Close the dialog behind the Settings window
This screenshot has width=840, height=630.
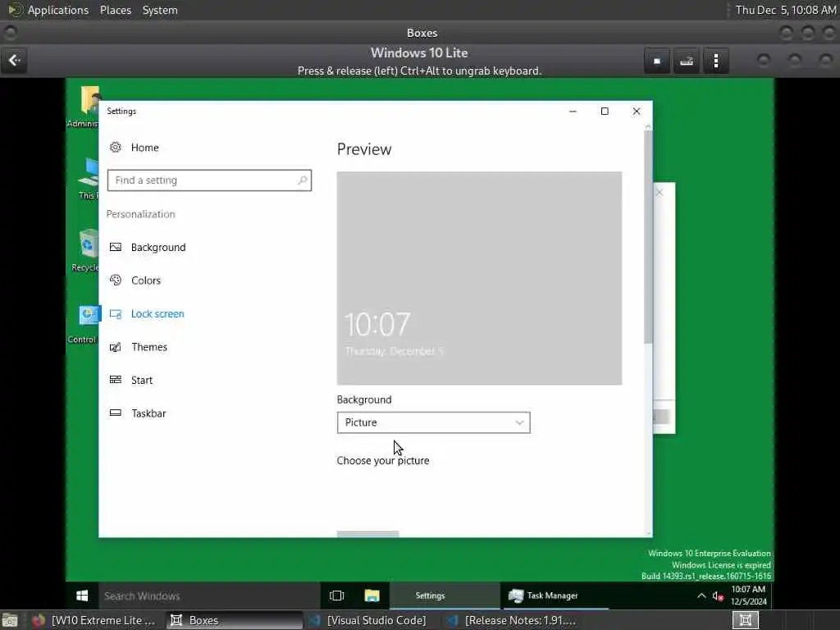(x=660, y=192)
